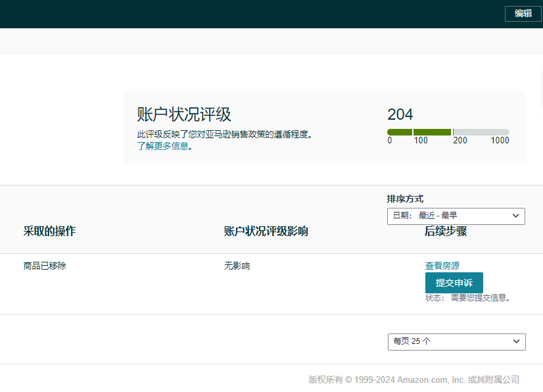The image size is (543, 392).
Task: Click the 状态：需要您提交信息 status text
Action: coord(468,298)
